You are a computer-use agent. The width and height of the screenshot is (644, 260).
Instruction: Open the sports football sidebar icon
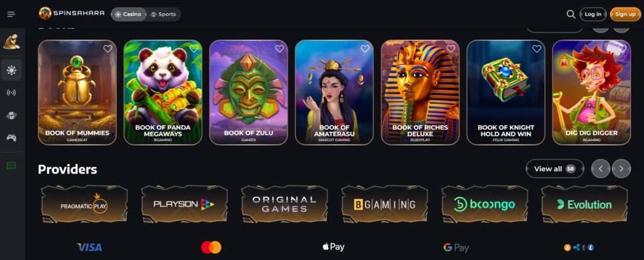(x=11, y=116)
